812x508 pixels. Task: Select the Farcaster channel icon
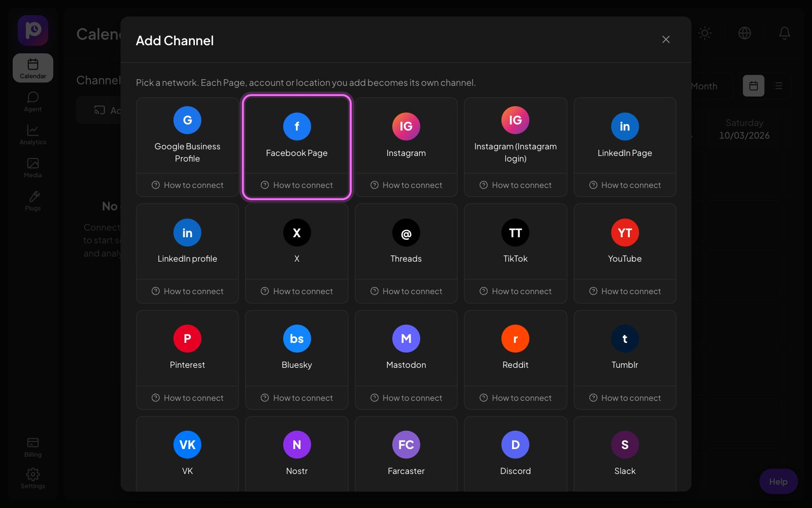[406, 445]
